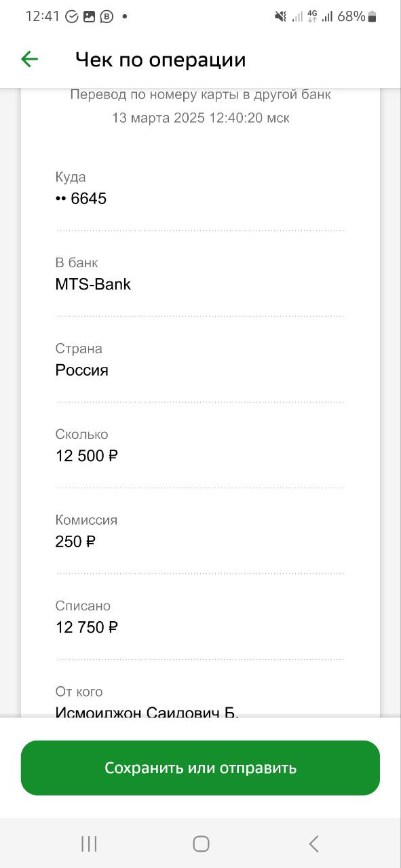Tap the Чек по операции title
Screen dimensions: 401x868
(160, 60)
